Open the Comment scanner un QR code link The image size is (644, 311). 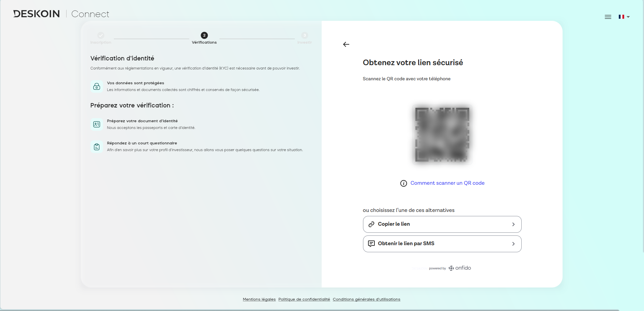pos(447,183)
